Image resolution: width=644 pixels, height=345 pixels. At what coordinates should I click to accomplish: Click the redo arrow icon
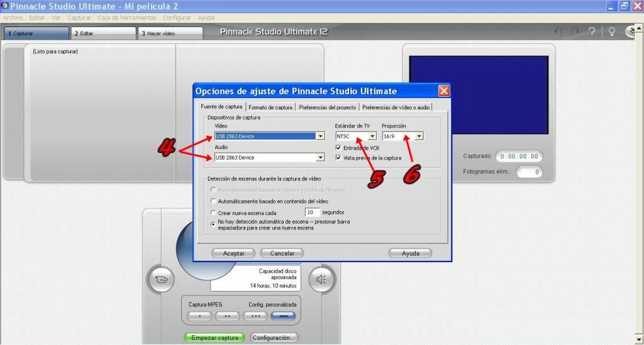(574, 31)
